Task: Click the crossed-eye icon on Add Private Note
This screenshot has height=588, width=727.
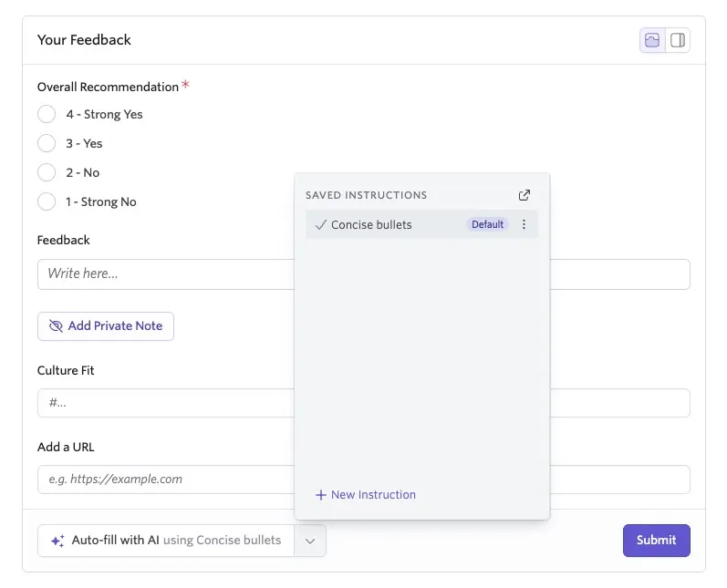Action: click(56, 326)
